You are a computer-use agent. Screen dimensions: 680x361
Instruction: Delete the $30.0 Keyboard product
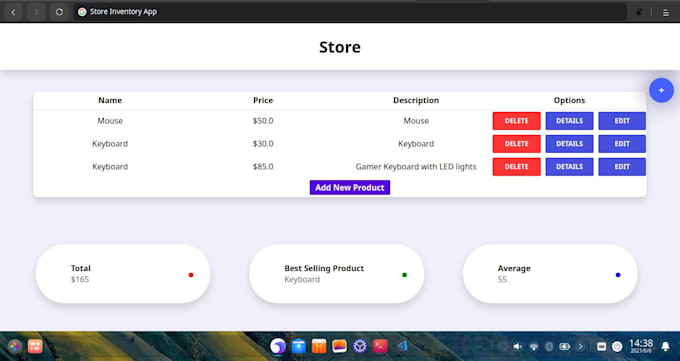[517, 144]
